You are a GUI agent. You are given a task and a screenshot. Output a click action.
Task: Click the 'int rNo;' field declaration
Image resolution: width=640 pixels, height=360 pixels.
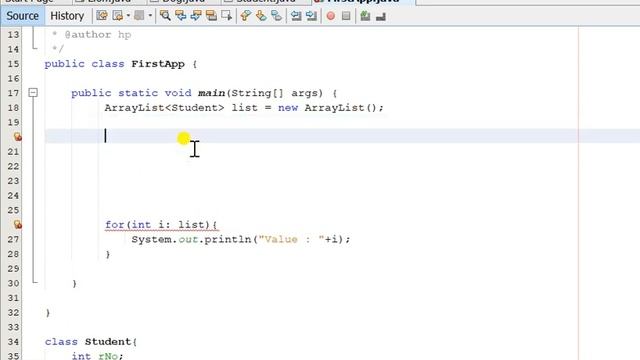click(97, 356)
